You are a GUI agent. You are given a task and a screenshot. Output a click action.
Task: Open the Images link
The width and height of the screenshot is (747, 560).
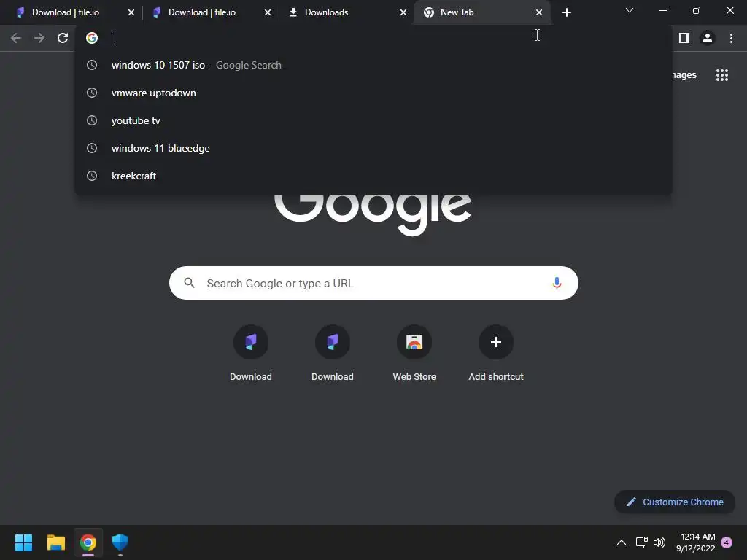tap(684, 75)
